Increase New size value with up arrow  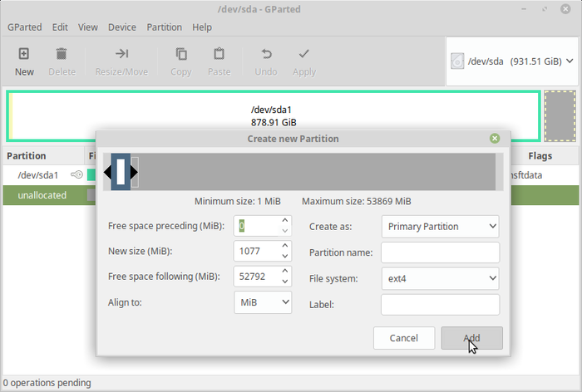tap(285, 246)
